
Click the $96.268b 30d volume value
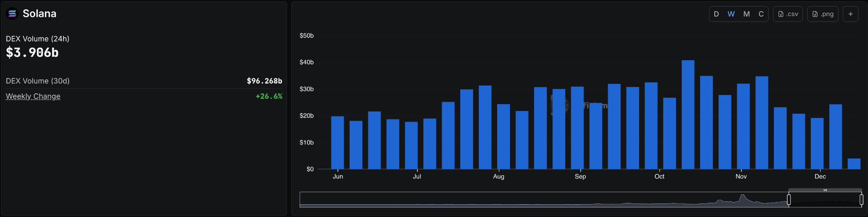pyautogui.click(x=264, y=81)
